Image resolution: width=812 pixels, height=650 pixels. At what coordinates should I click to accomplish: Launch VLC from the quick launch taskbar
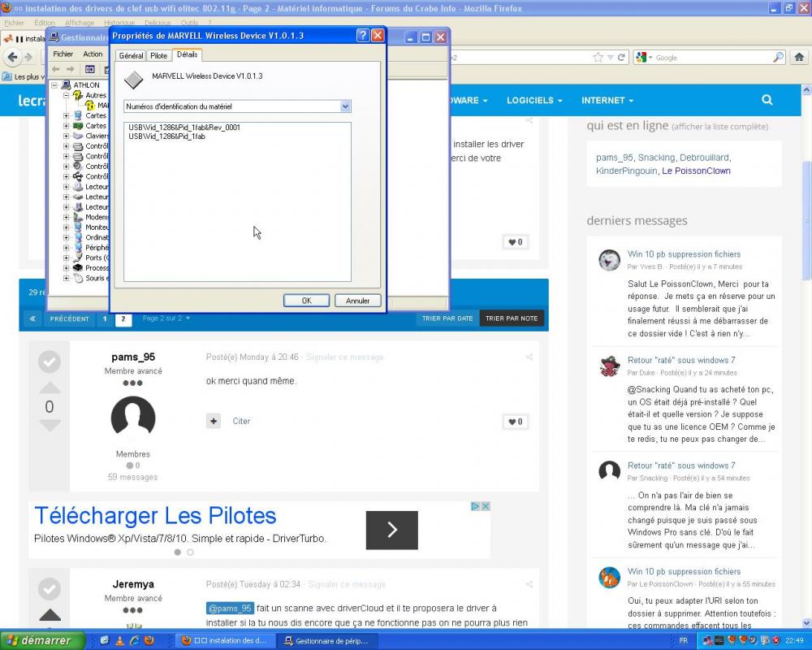119,640
